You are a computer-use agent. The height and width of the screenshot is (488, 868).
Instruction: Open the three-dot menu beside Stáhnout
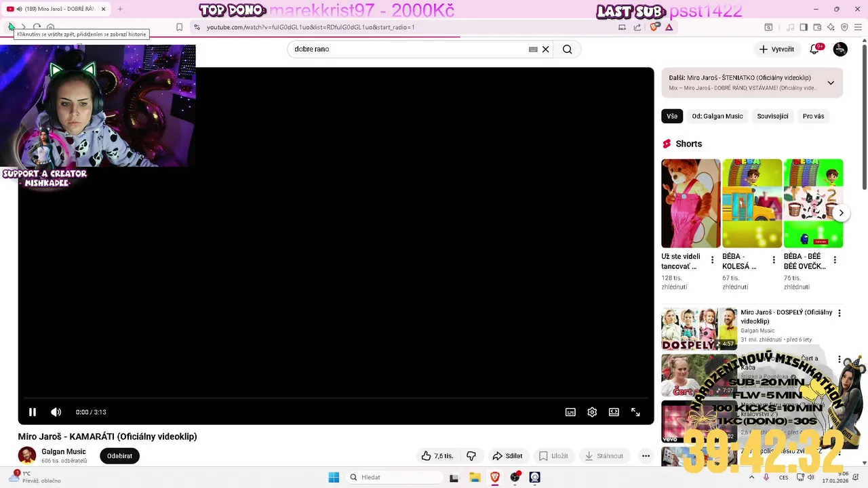coord(646,456)
